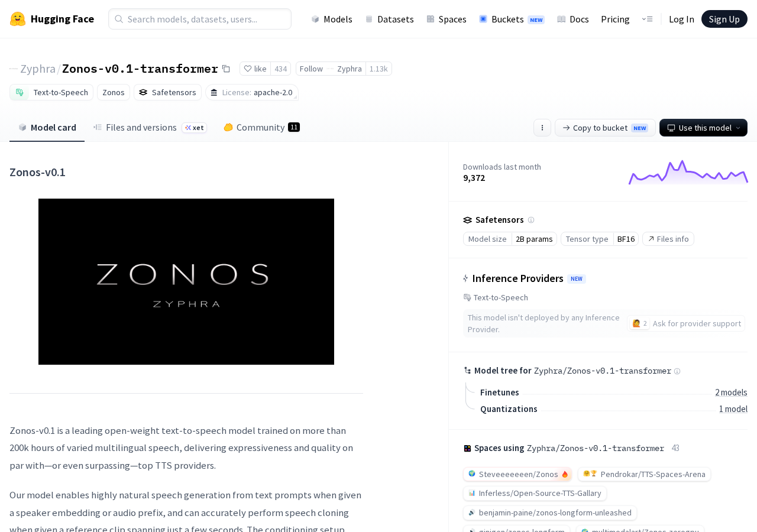This screenshot has width=757, height=532.
Task: Click the Zonos Zyphra banner image
Action: point(186,281)
